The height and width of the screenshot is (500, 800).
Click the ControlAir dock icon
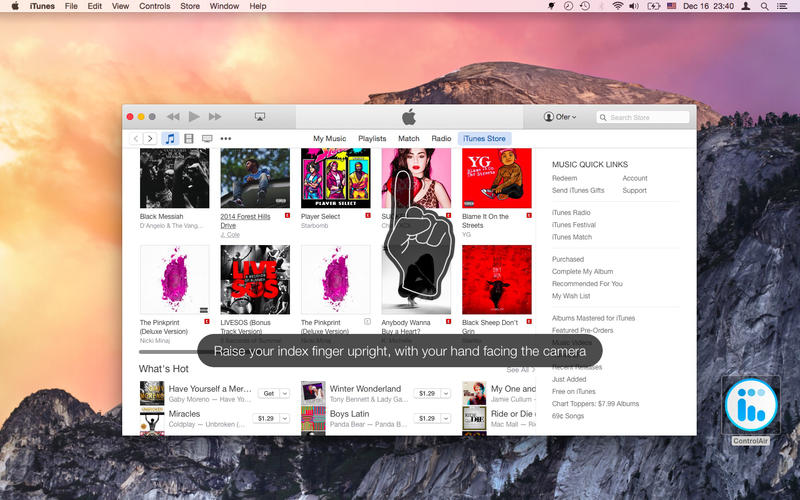[751, 405]
